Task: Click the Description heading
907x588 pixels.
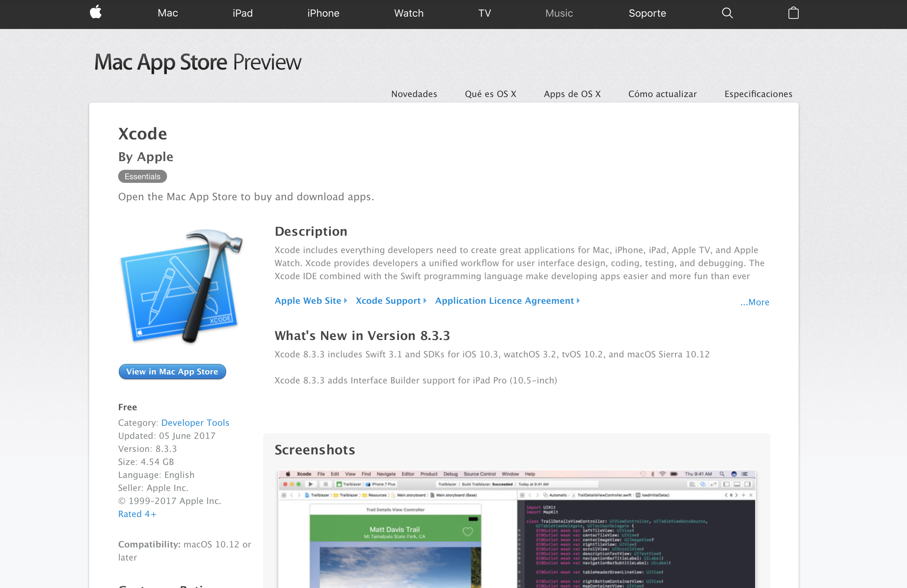Action: 311,231
